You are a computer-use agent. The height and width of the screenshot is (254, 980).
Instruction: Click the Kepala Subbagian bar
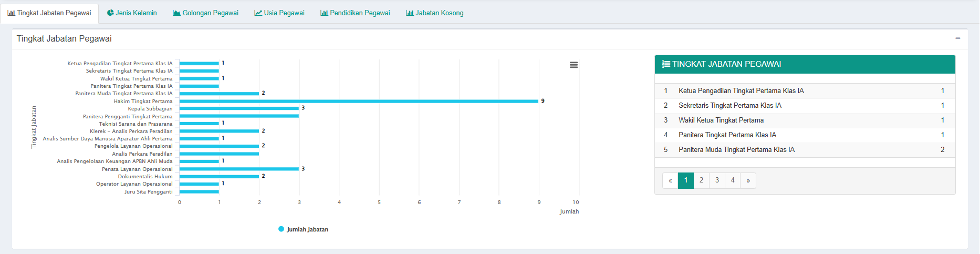point(239,108)
